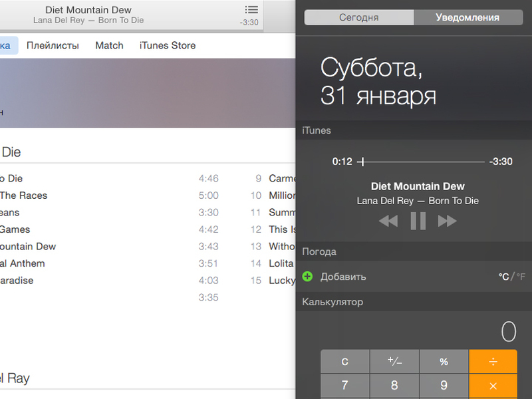Select the ountain Dew track row in list

coord(110,246)
